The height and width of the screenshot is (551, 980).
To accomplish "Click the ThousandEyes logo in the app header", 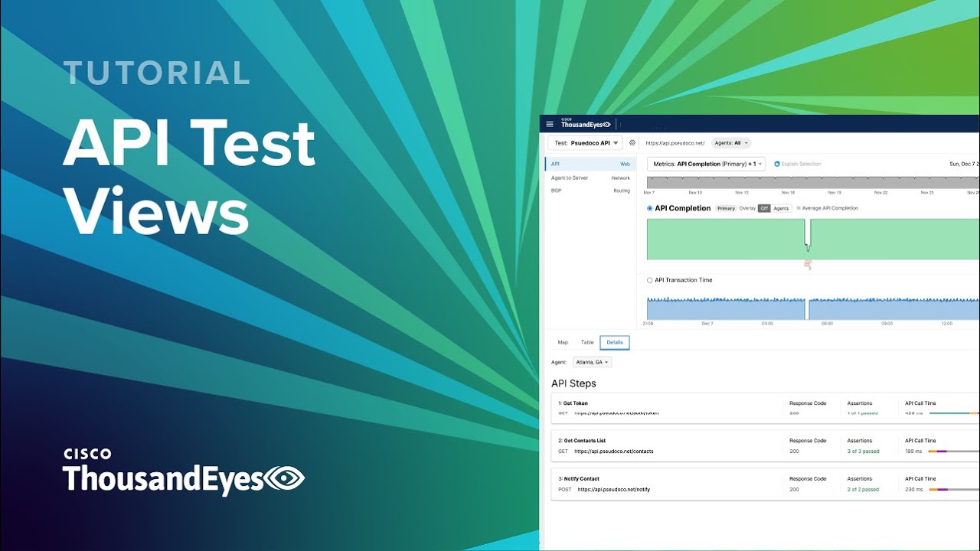I will pyautogui.click(x=586, y=123).
